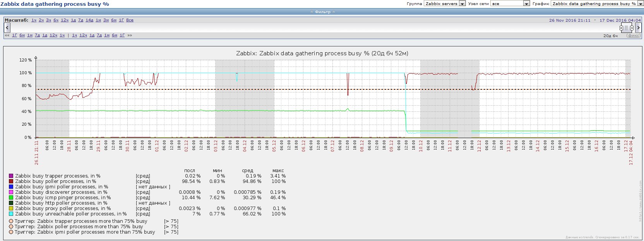Grab the time scrollbar handle
The image size is (644, 241).
click(x=627, y=28)
